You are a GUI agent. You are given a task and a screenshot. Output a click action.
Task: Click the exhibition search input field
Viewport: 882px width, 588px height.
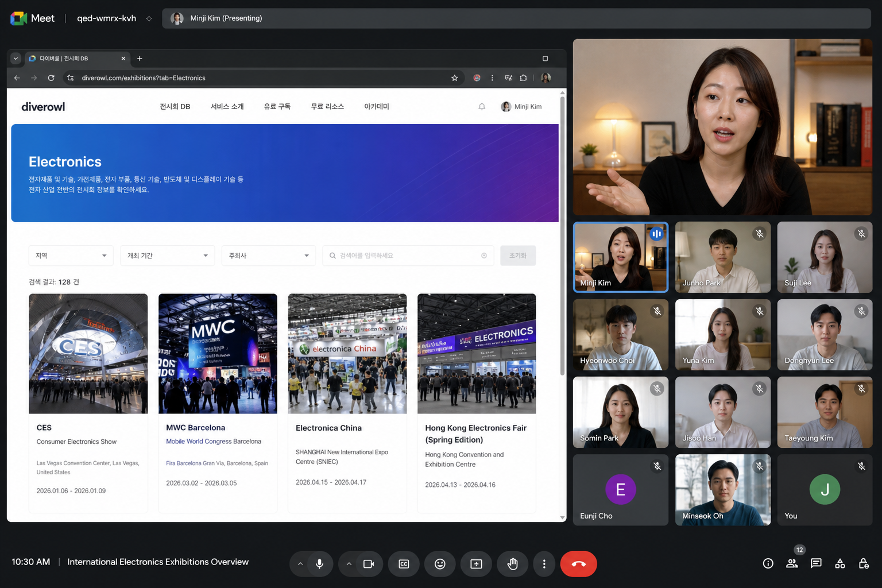click(408, 256)
